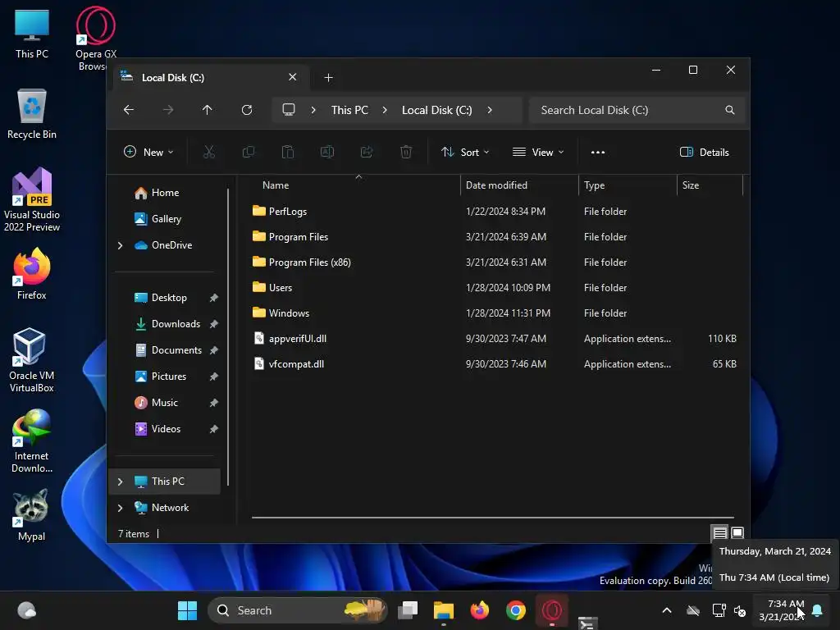Click chevron after This PC breadcrumb
The height and width of the screenshot is (630, 840).
[x=385, y=110]
